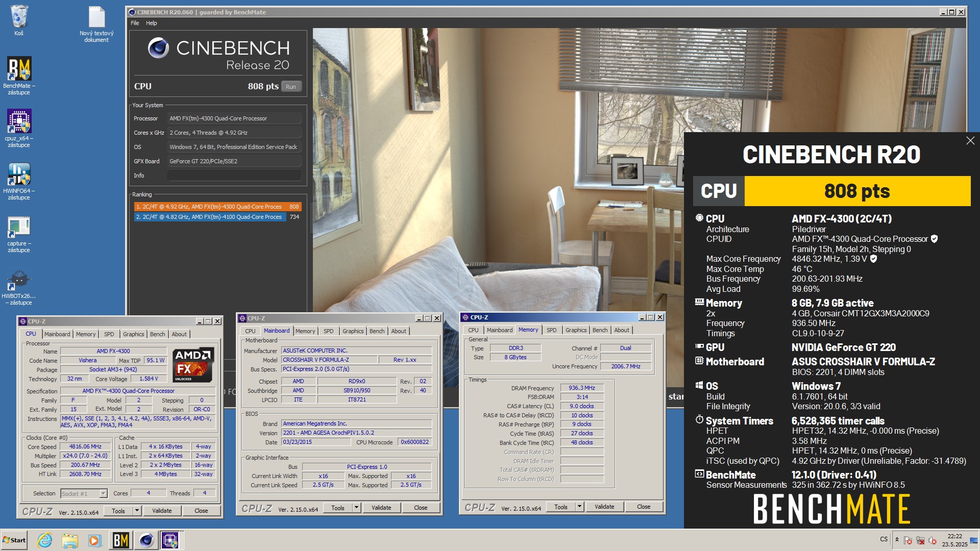This screenshot has height=551, width=980.
Task: Click the Internet Explorer taskbar icon
Action: 45,540
